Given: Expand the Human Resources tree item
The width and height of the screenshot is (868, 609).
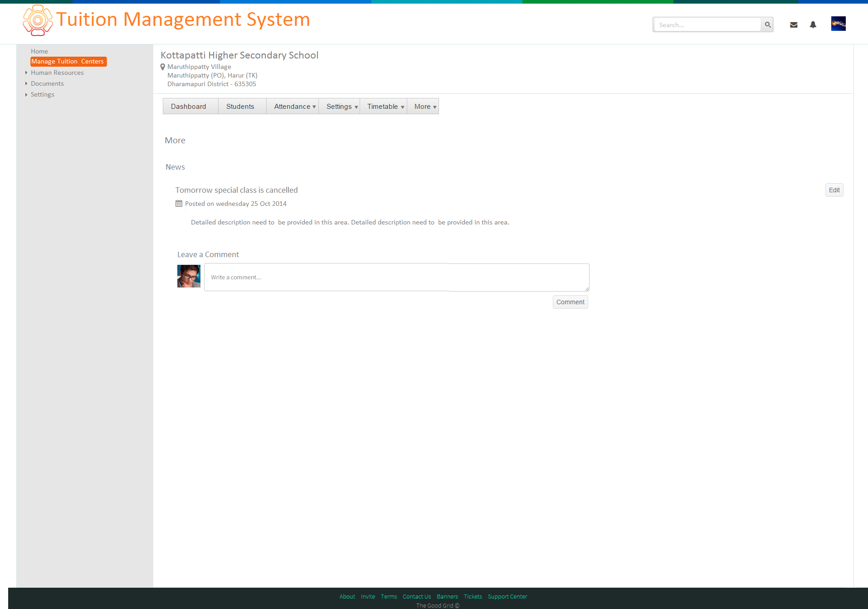Looking at the screenshot, I should click(x=26, y=73).
